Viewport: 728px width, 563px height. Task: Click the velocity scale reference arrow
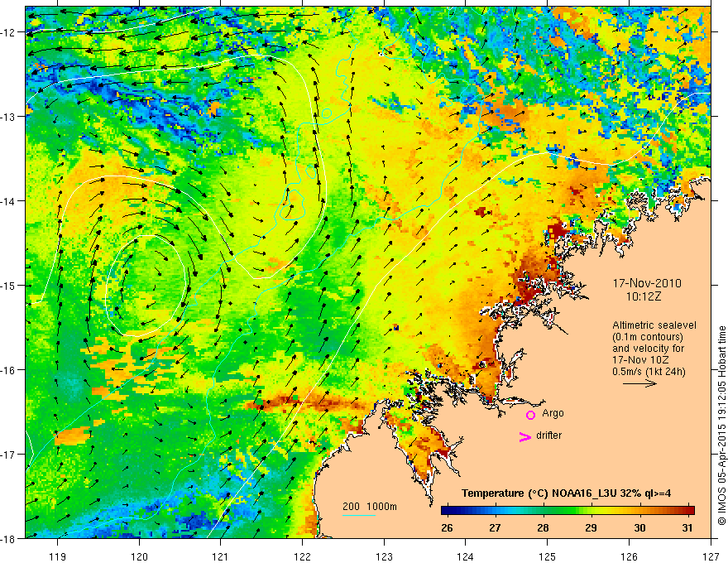click(x=639, y=383)
